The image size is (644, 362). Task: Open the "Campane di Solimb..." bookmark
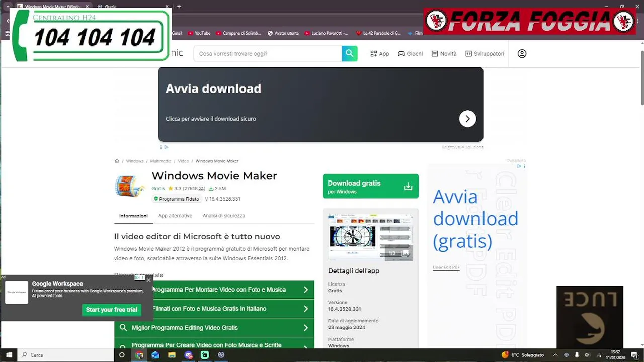click(238, 33)
